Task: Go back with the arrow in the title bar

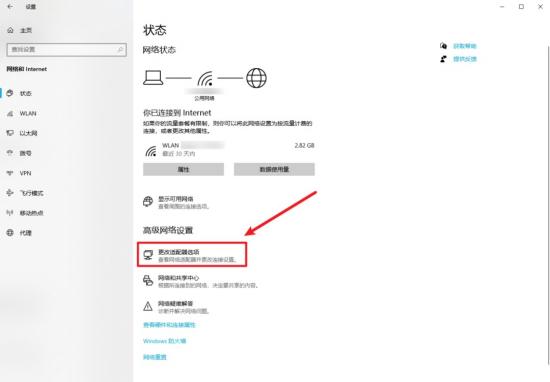Action: click(x=10, y=6)
